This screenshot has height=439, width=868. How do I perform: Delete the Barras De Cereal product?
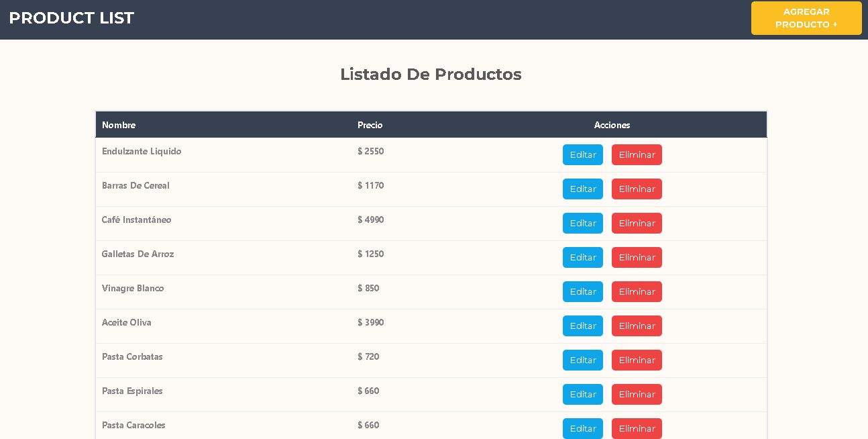tap(636, 189)
